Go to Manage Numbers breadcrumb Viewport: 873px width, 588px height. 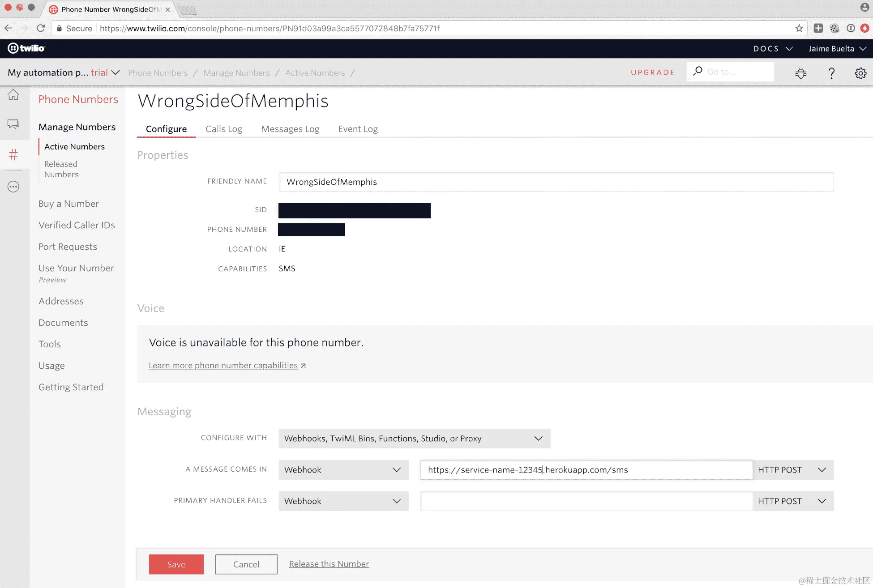pos(236,73)
